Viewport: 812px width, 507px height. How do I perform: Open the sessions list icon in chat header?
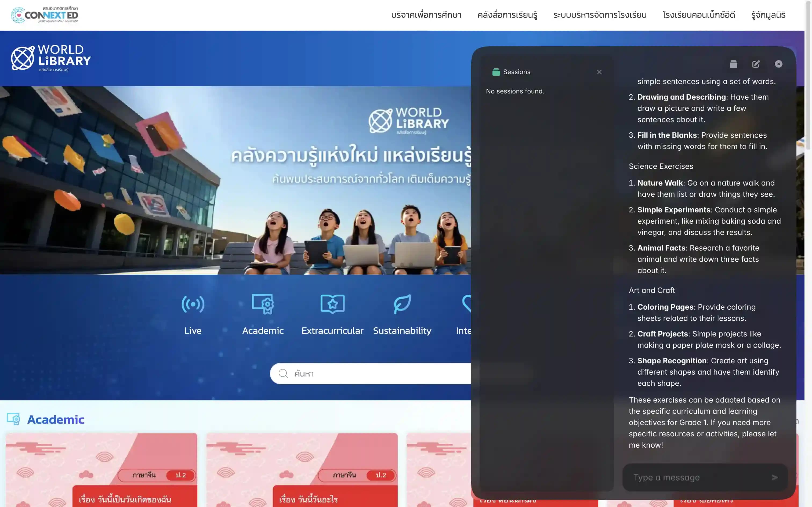[x=733, y=64]
